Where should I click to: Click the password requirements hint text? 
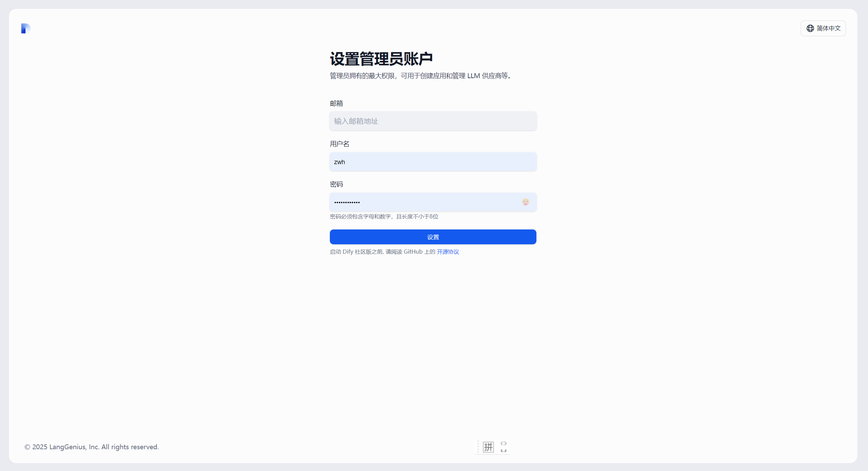click(x=384, y=217)
